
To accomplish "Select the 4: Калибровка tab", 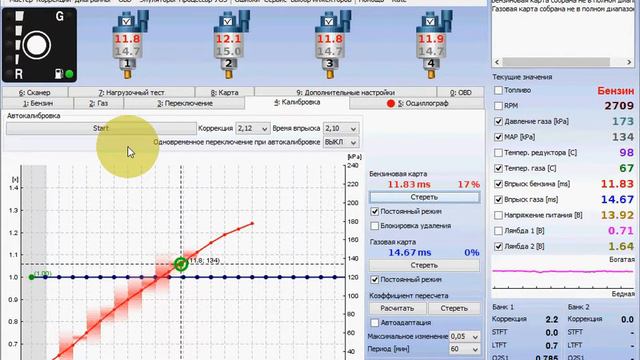I will [x=297, y=102].
